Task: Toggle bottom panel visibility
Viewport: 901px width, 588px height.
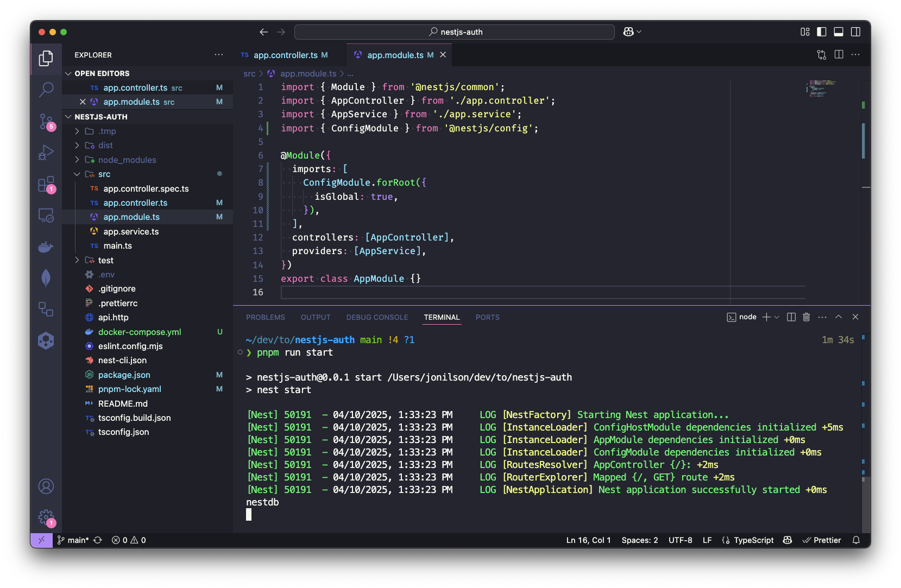Action: click(839, 32)
